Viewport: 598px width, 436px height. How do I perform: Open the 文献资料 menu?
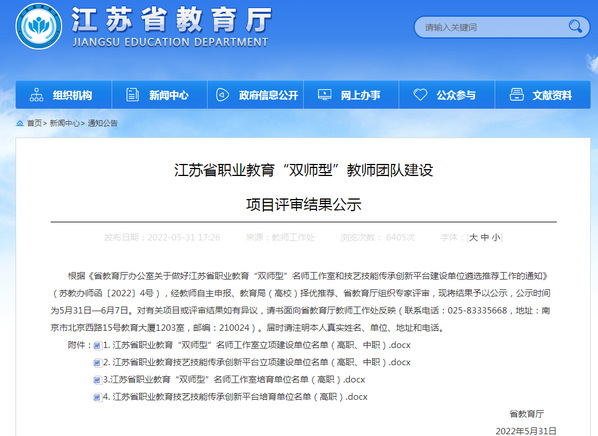coord(542,95)
